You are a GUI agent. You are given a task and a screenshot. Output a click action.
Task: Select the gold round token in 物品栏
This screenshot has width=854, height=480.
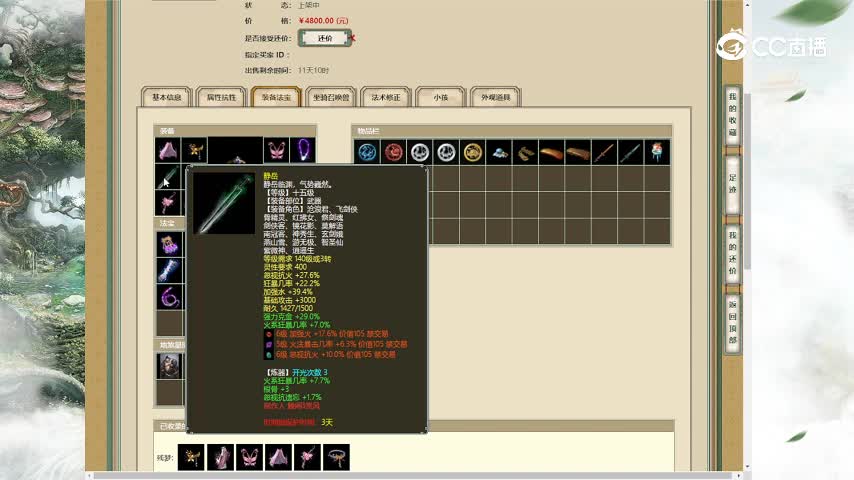click(x=473, y=153)
